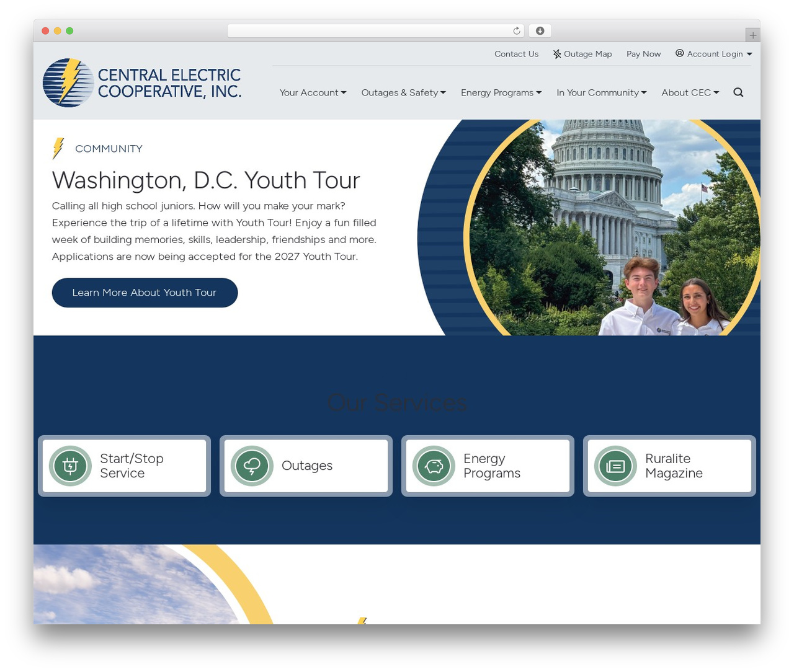
Task: Open the Account Login dropdown arrow
Action: point(749,54)
